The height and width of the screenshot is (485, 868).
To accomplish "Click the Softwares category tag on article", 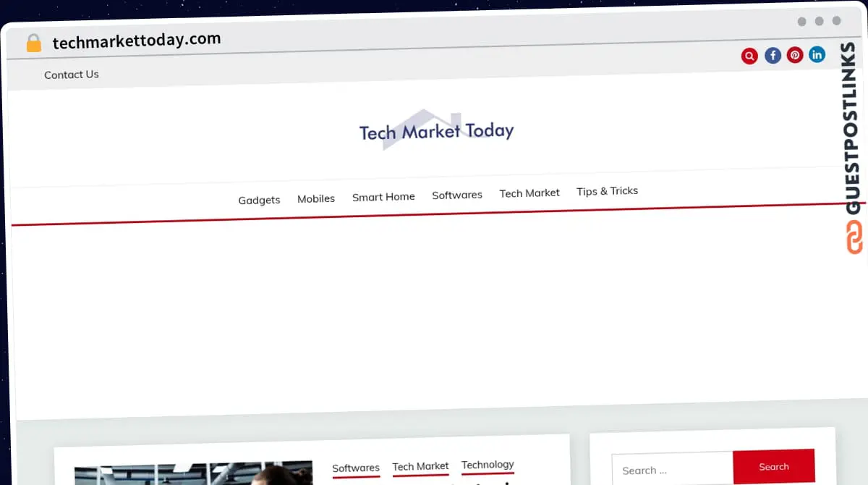I will tap(356, 468).
